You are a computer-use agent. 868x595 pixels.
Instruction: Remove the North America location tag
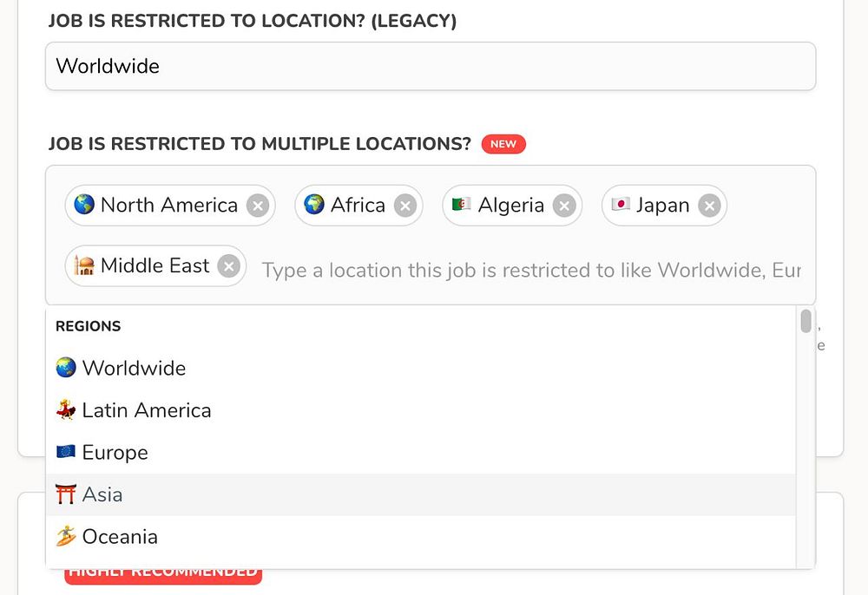(x=257, y=206)
